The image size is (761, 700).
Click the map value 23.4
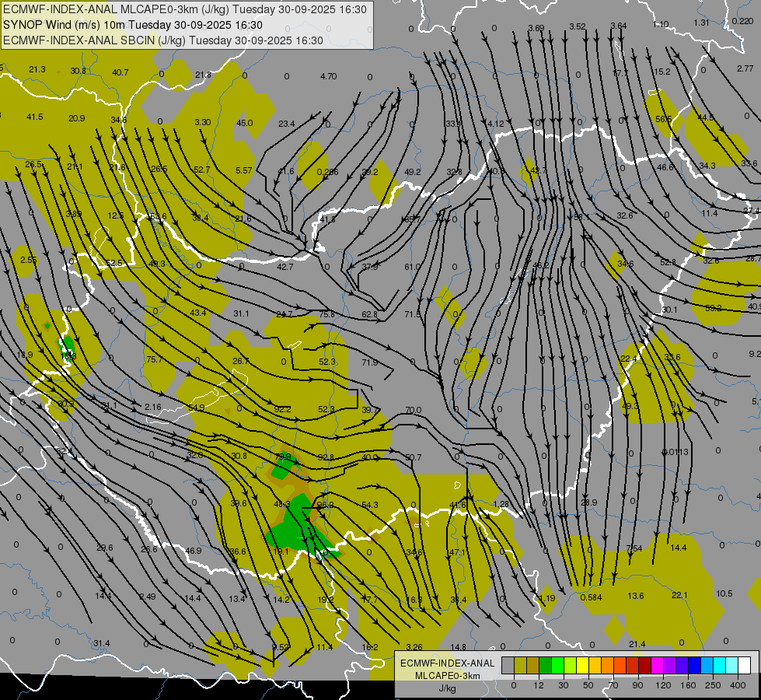286,124
